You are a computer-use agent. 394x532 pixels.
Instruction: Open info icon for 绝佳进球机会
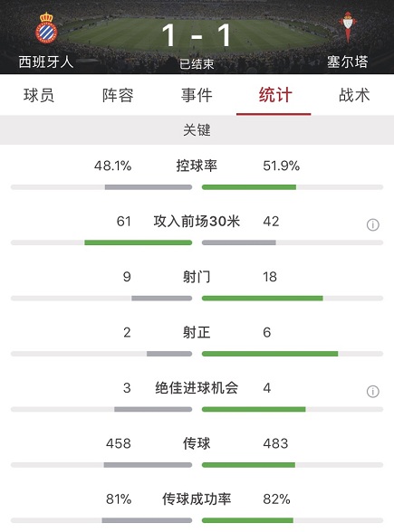(x=372, y=392)
